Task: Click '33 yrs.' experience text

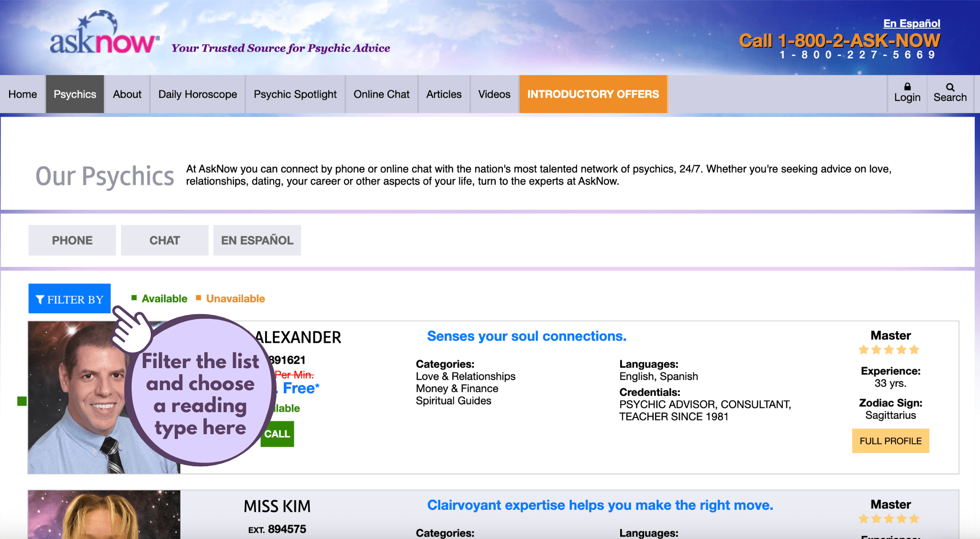Action: (891, 383)
